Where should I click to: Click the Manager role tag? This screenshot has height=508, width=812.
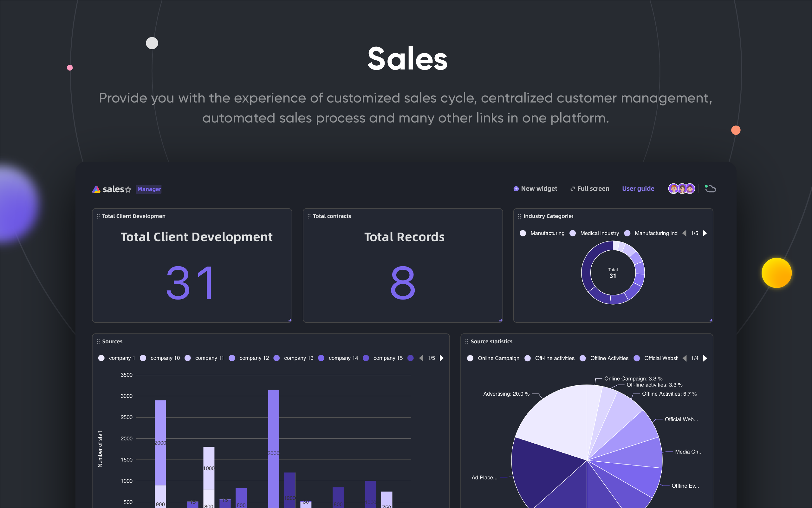pyautogui.click(x=149, y=189)
